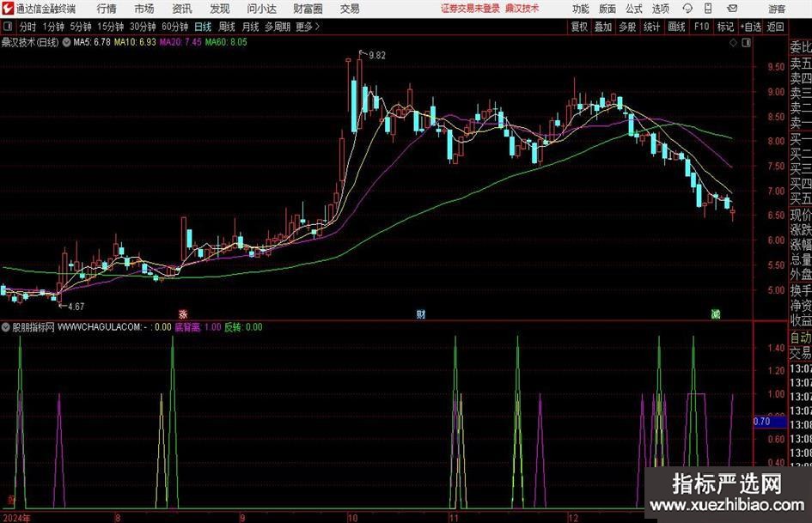Click the 统计 statistics toolbar button

click(651, 27)
